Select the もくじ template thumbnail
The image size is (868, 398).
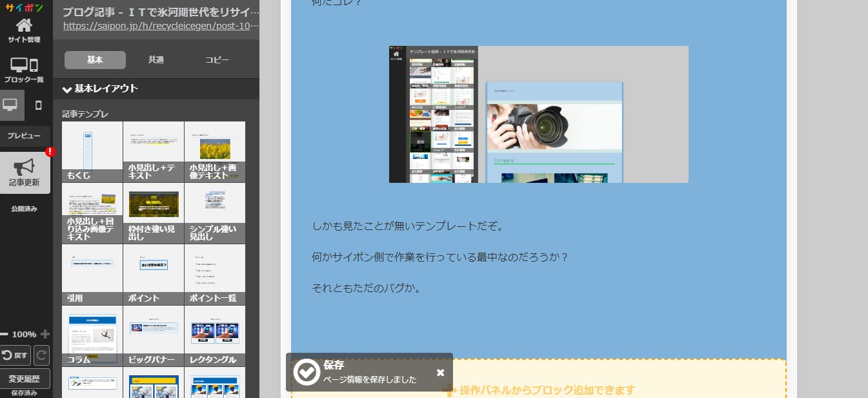tap(92, 151)
